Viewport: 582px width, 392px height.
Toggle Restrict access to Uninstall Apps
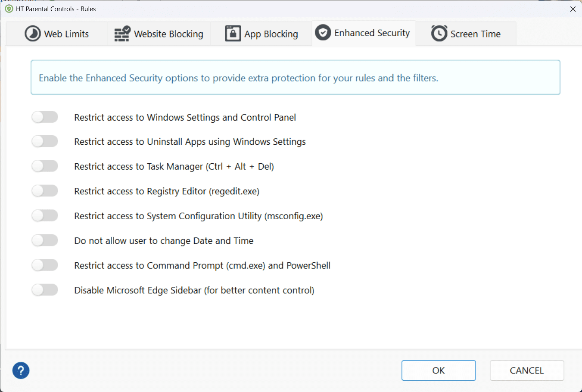pos(45,141)
